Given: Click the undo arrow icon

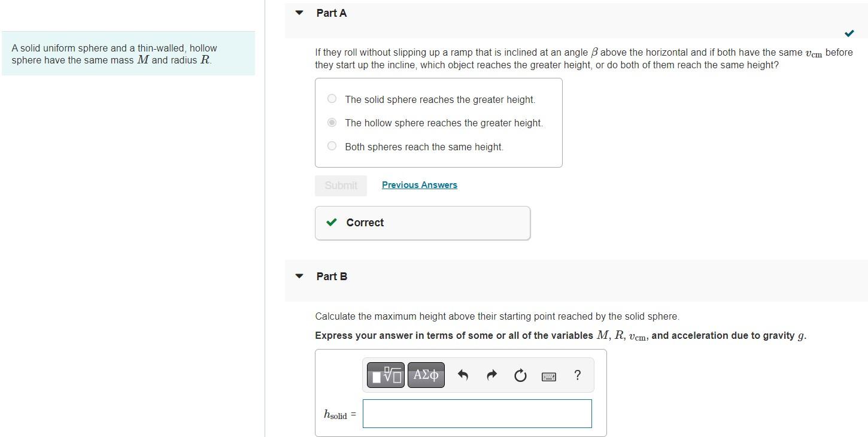Looking at the screenshot, I should pyautogui.click(x=462, y=375).
